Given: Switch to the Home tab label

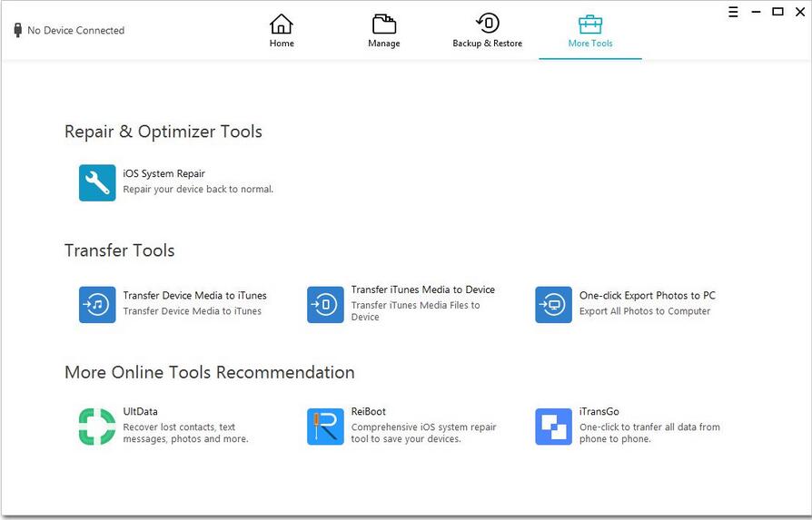Looking at the screenshot, I should (x=282, y=44).
